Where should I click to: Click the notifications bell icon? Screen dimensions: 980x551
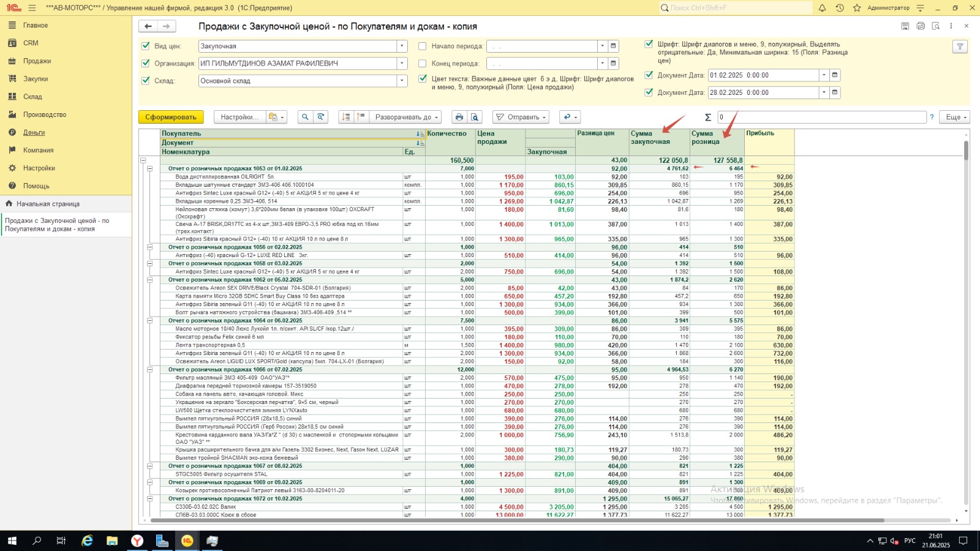coord(822,8)
